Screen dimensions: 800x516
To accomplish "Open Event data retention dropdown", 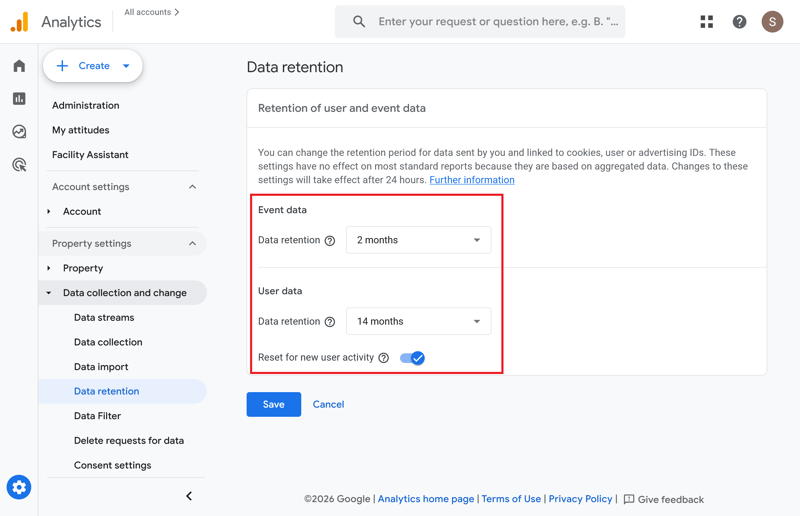I will [418, 240].
